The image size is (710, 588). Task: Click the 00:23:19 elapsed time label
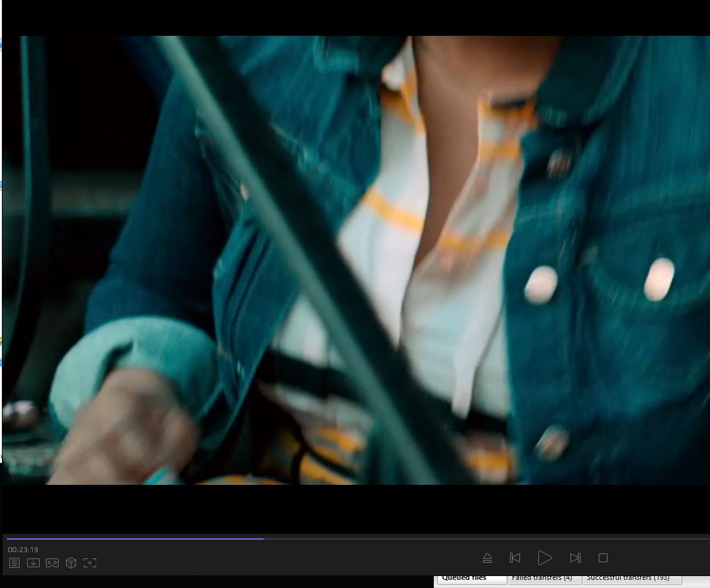[x=23, y=550]
